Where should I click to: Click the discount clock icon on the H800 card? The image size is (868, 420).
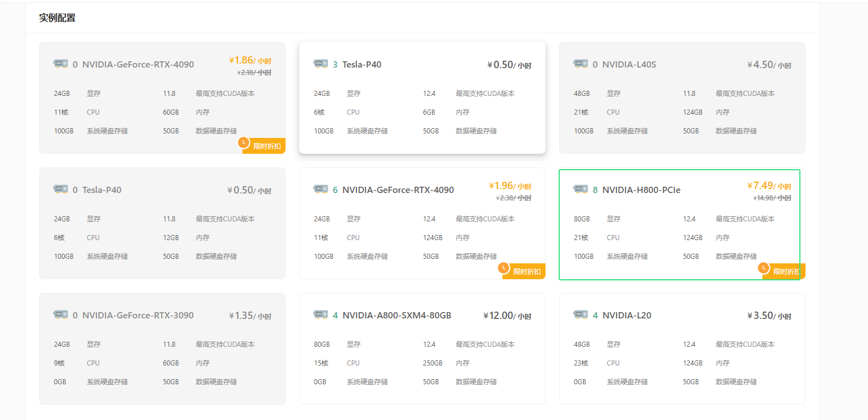(x=764, y=268)
